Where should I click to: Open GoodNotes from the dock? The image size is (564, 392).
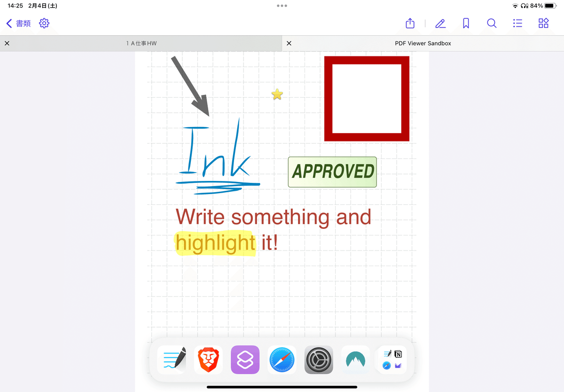coord(172,360)
